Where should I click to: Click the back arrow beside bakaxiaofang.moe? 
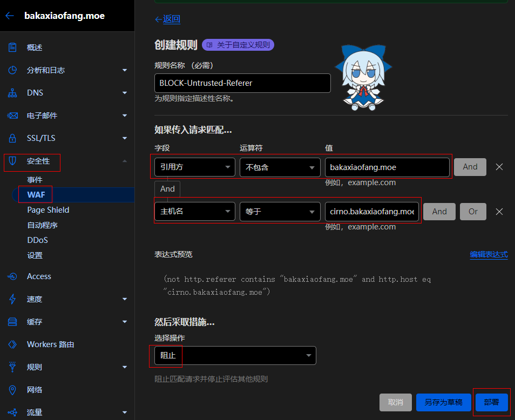[9, 16]
